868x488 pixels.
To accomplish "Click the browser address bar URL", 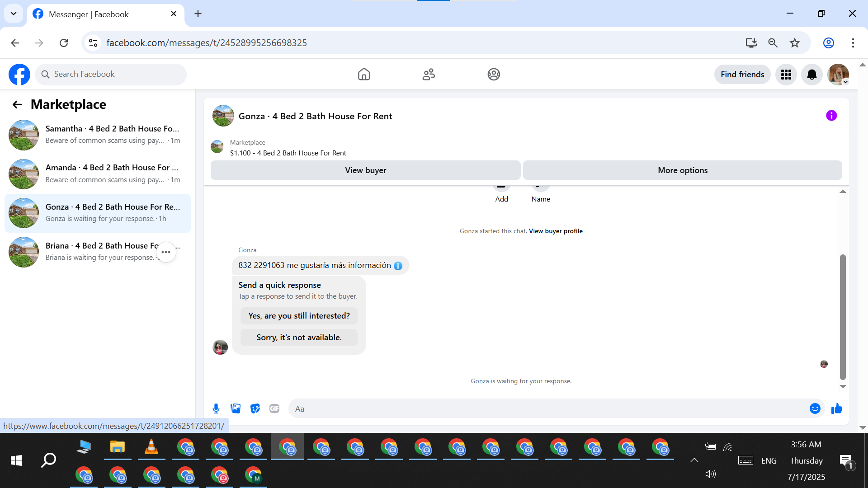I will 207,43.
